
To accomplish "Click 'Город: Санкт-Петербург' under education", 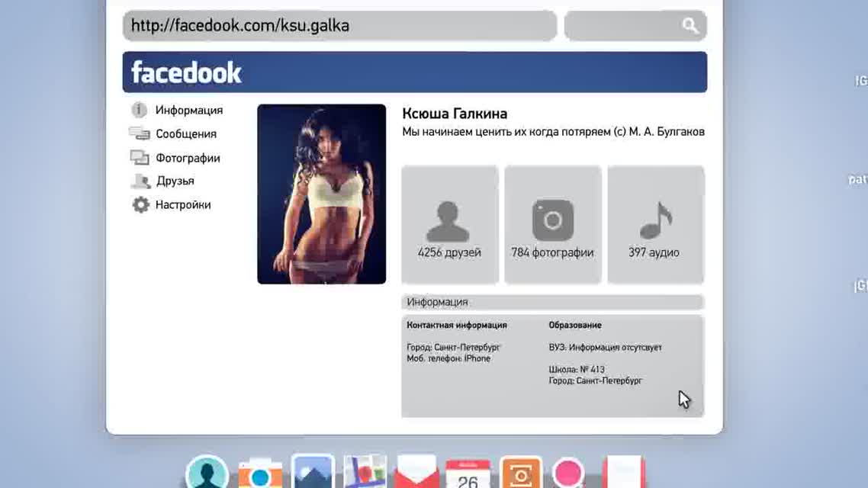I will coord(596,380).
